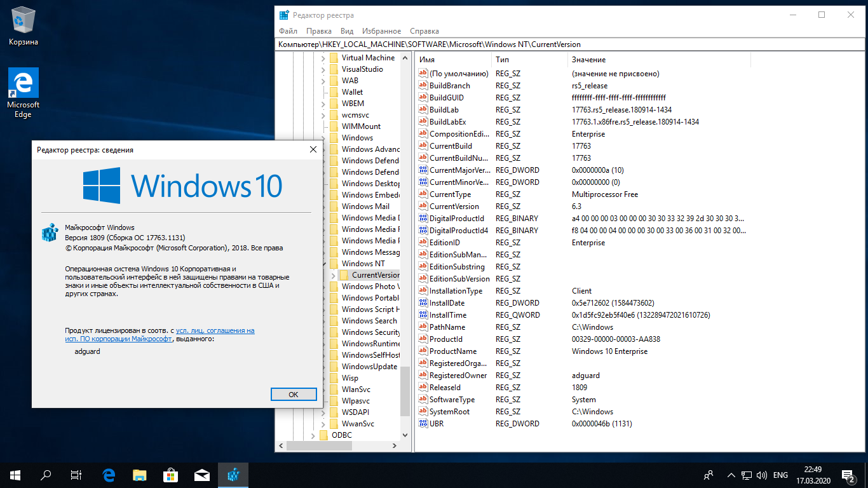The image size is (868, 488).
Task: Select the WlanSvc key
Action: tap(356, 390)
